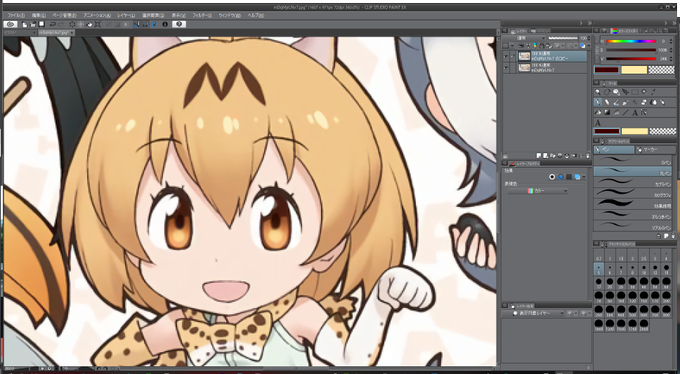The width and height of the screenshot is (680, 374).
Task: Save the document with the toolbar icon
Action: click(42, 24)
